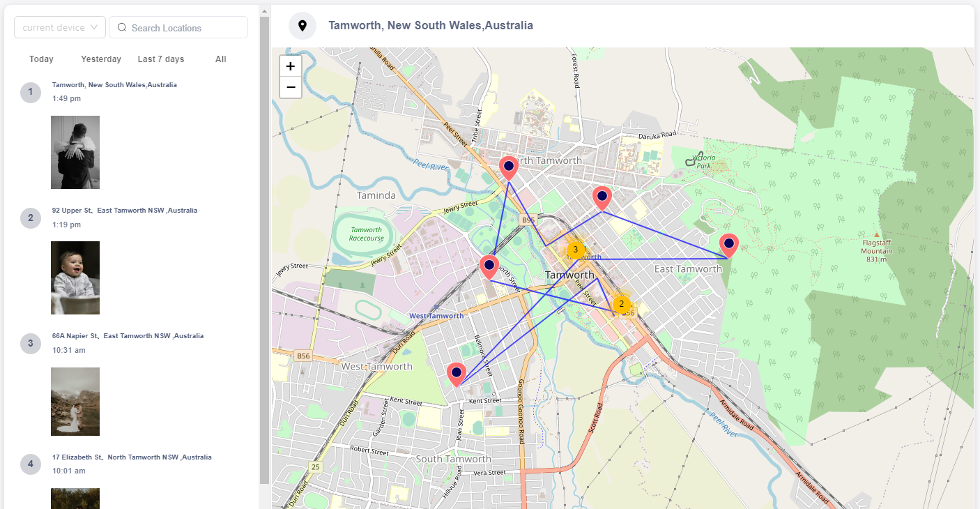Click the cluster marker labeled 2

[621, 303]
